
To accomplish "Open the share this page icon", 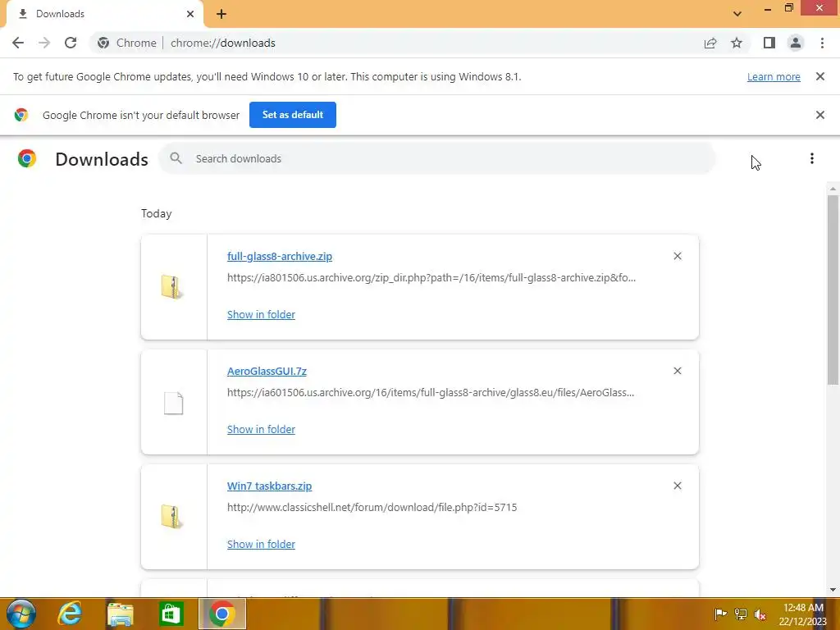I will click(710, 43).
